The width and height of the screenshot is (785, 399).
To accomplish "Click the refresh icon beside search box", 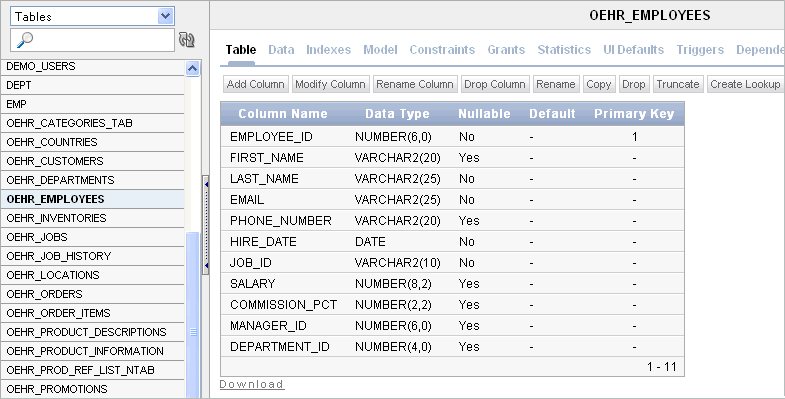I will [x=186, y=40].
